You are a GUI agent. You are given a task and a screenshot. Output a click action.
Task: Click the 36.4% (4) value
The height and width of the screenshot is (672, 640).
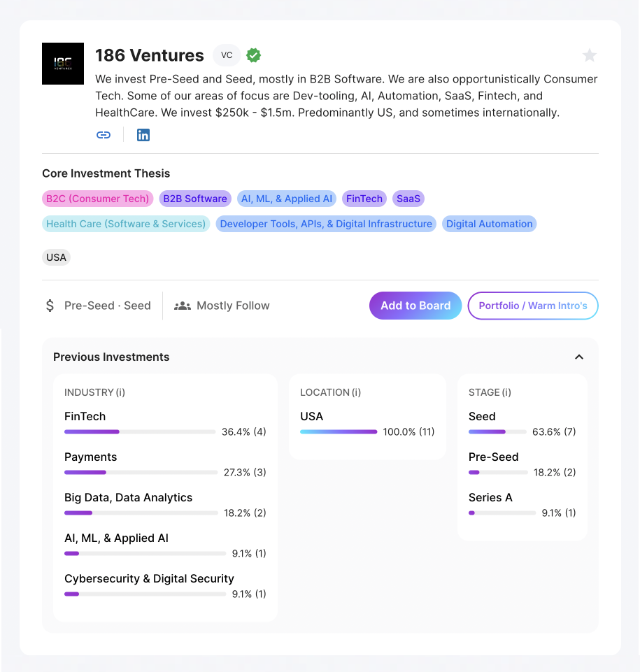[x=244, y=432]
